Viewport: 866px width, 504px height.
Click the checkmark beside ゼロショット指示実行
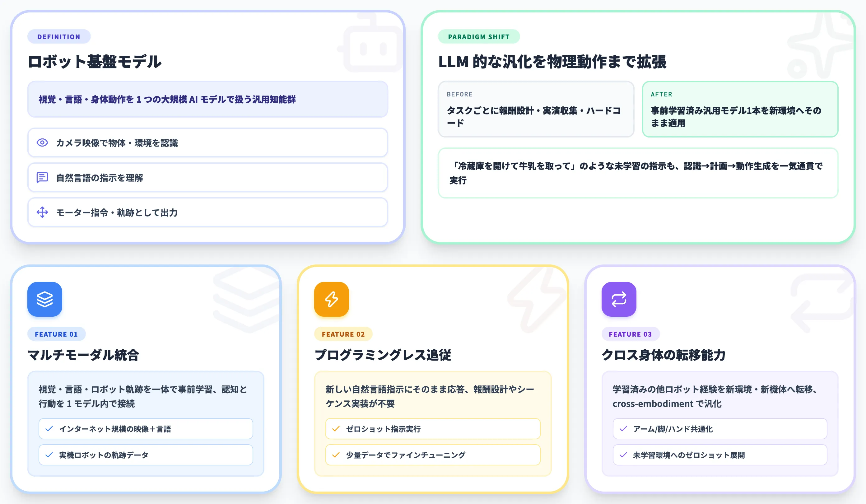336,428
